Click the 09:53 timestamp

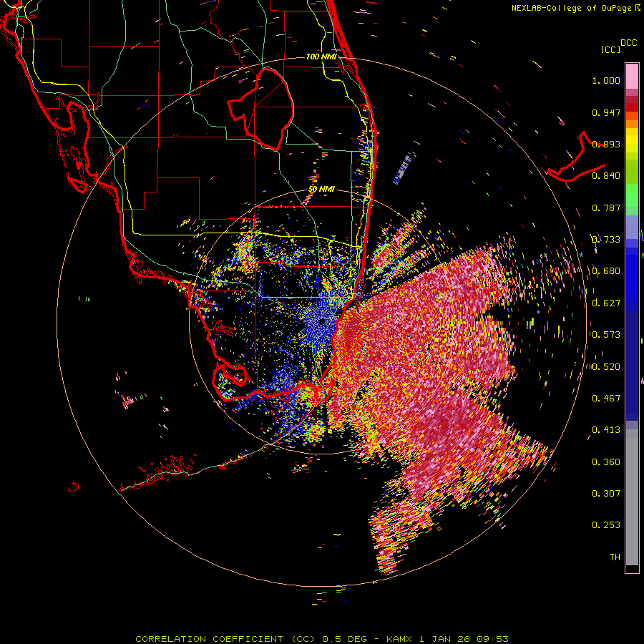point(492,639)
